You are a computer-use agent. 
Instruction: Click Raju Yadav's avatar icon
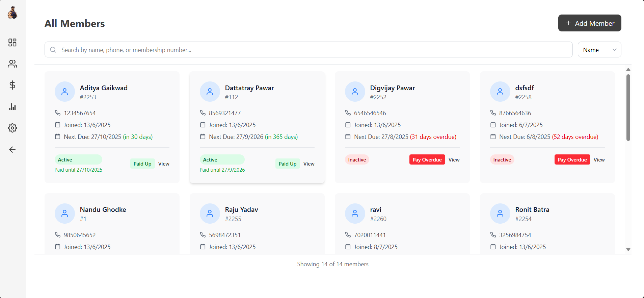coord(210,214)
